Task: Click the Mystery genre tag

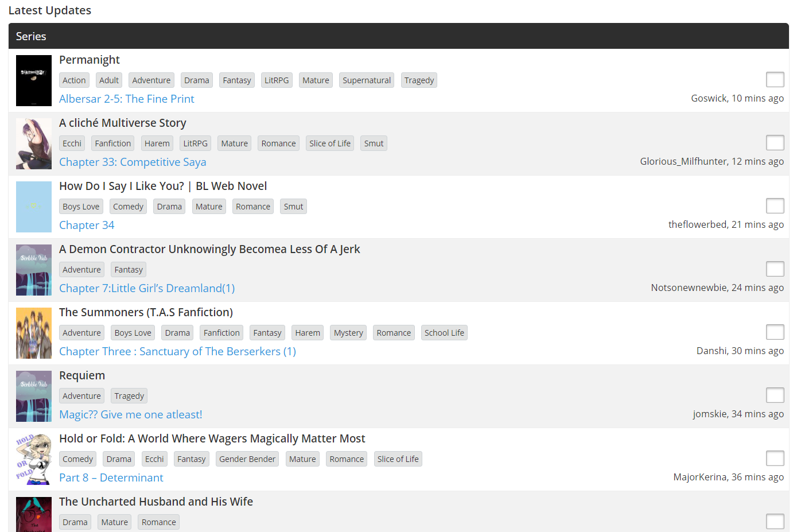Action: [x=348, y=333]
